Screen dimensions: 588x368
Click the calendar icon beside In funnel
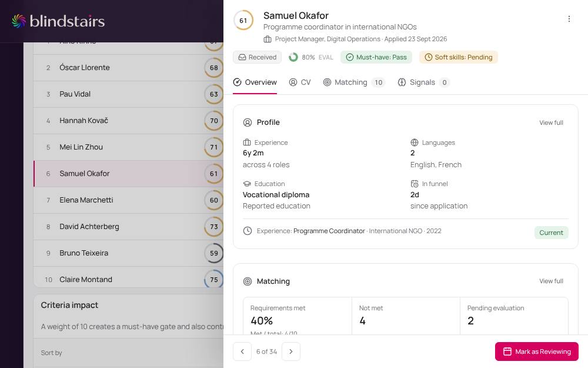point(415,184)
